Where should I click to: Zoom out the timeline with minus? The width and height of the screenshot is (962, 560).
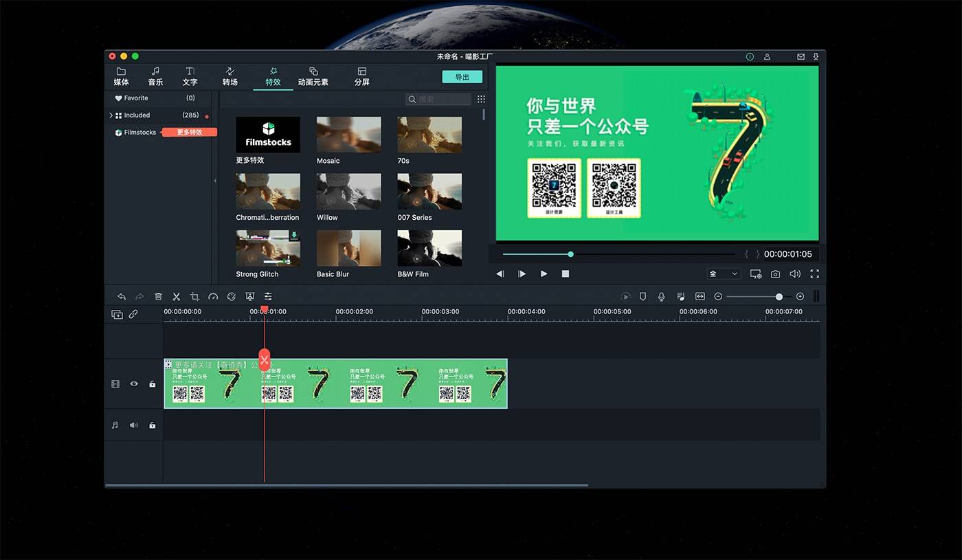coord(718,297)
